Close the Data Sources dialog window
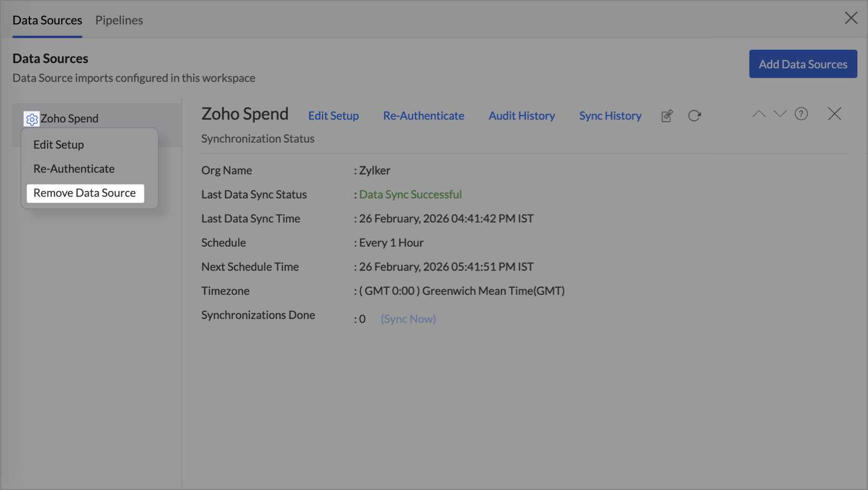Screen dimensions: 868x490 pos(851,18)
